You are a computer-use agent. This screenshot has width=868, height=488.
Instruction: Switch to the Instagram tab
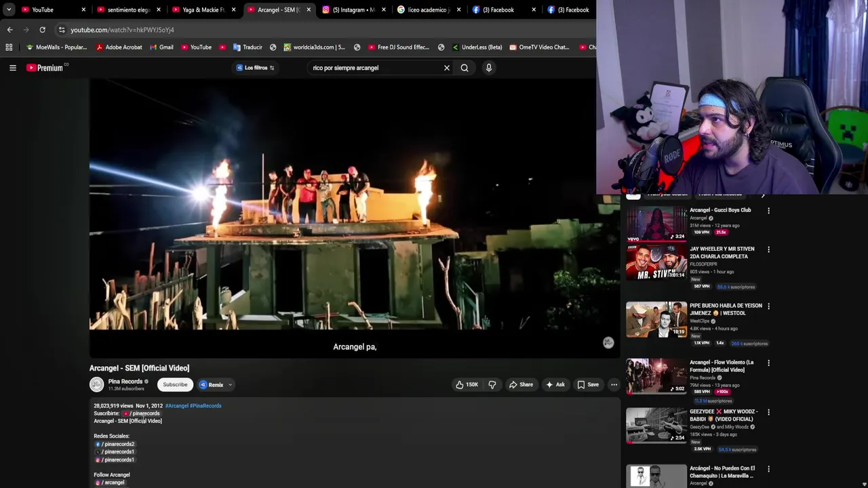(x=353, y=9)
